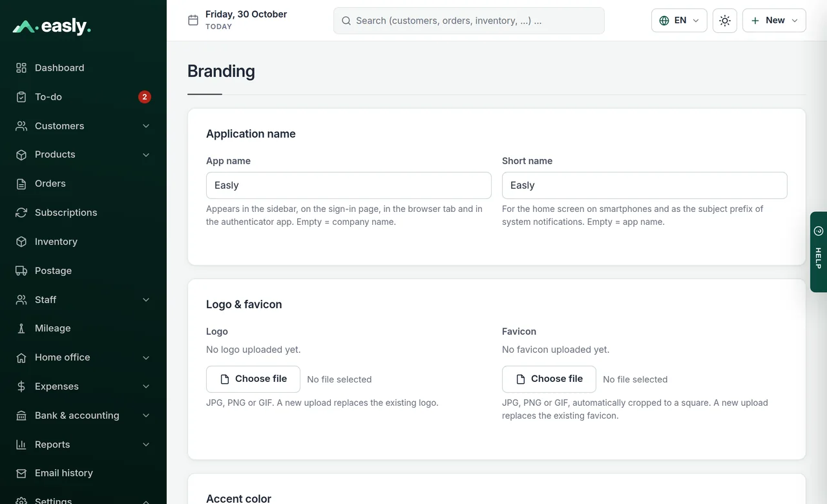Expand the Bank & accounting submenu chevron
Image resolution: width=827 pixels, height=504 pixels.
[x=146, y=415]
